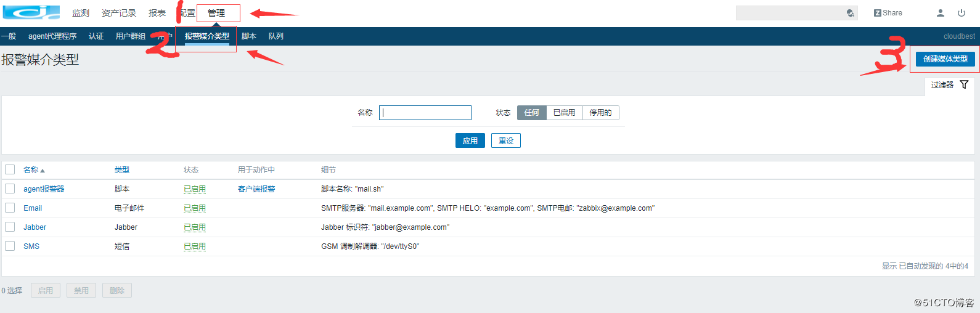Click the 状态 column header text

(191, 170)
